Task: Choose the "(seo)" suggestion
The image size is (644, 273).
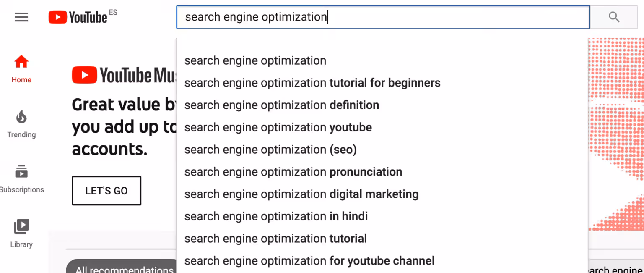Action: (x=270, y=150)
